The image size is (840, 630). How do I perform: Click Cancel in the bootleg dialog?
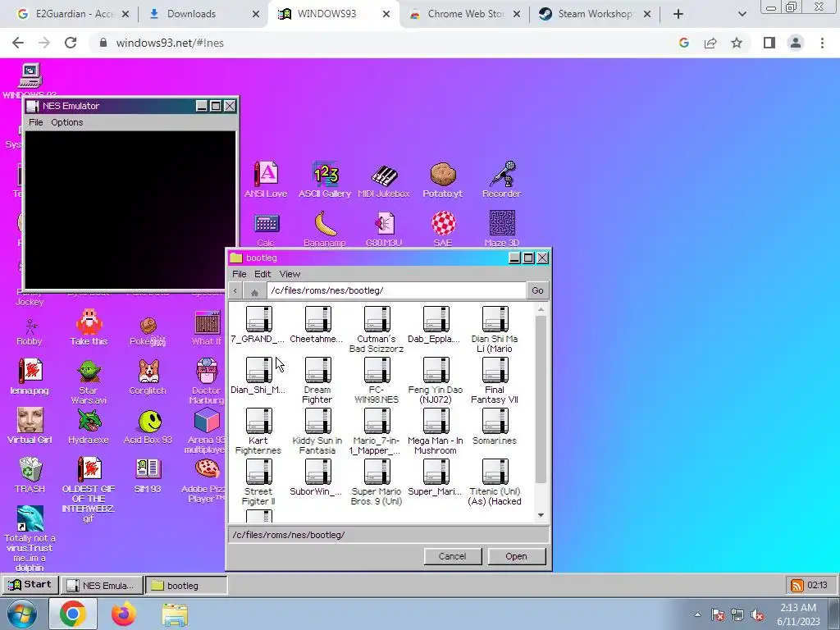[x=453, y=556]
